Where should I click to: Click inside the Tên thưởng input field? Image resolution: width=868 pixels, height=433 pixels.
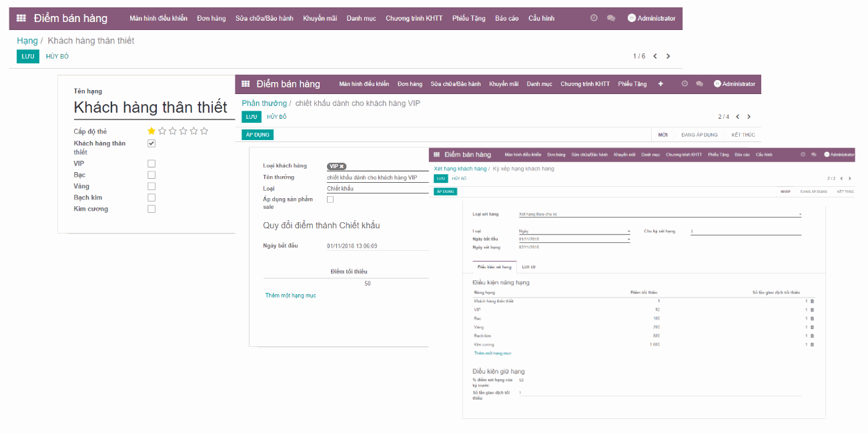(374, 177)
